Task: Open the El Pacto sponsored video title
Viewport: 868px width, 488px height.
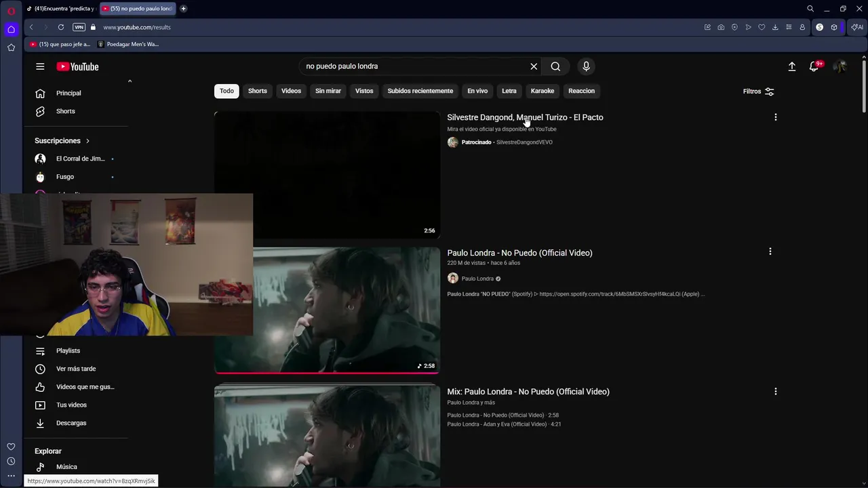Action: tap(525, 117)
